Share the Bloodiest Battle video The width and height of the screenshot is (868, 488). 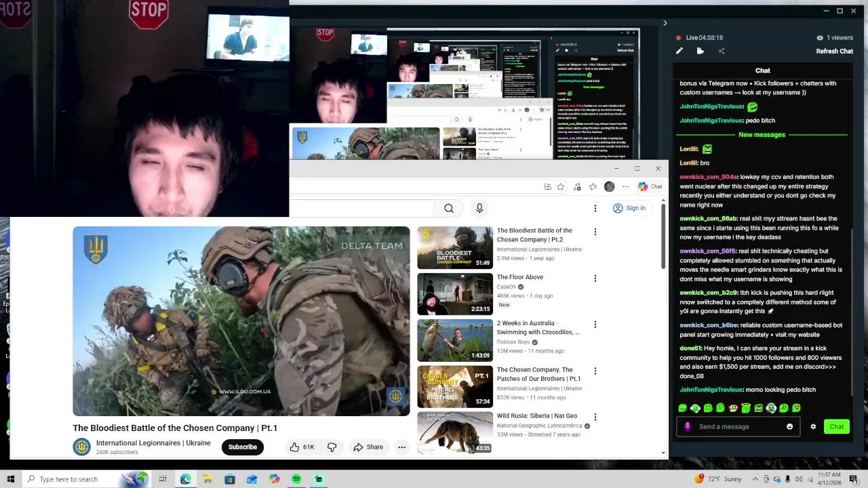click(368, 447)
